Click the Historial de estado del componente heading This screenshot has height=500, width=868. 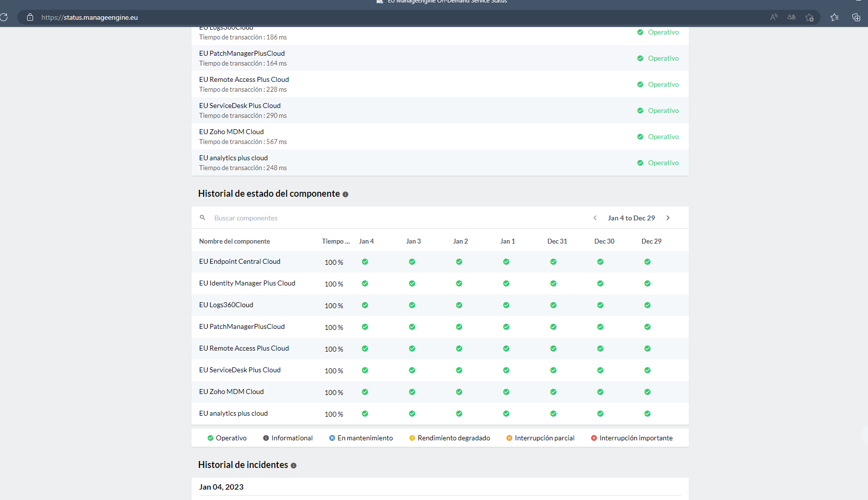(x=269, y=194)
